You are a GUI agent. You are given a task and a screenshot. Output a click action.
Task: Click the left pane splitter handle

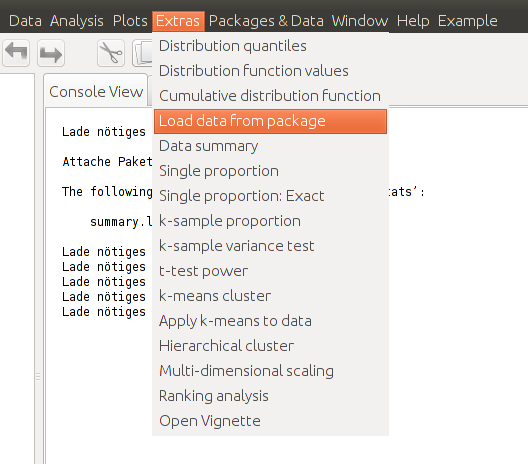click(38, 376)
